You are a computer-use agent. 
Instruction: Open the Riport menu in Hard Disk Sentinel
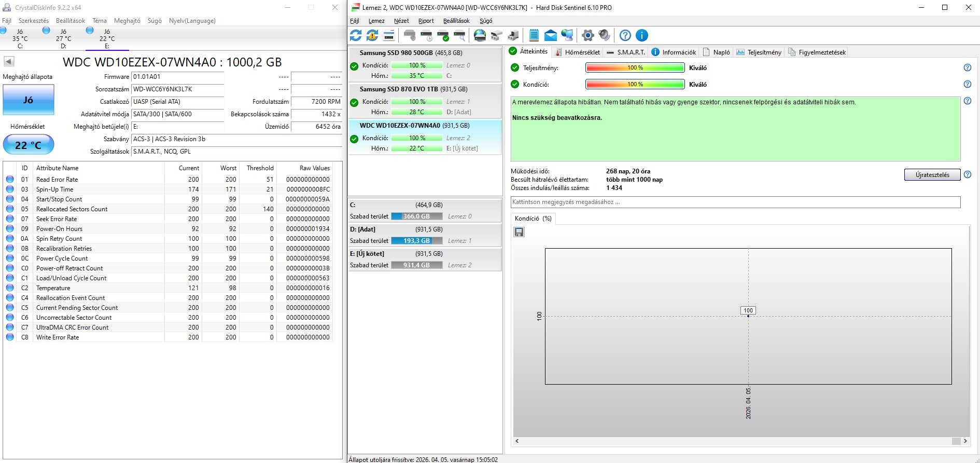pyautogui.click(x=426, y=21)
